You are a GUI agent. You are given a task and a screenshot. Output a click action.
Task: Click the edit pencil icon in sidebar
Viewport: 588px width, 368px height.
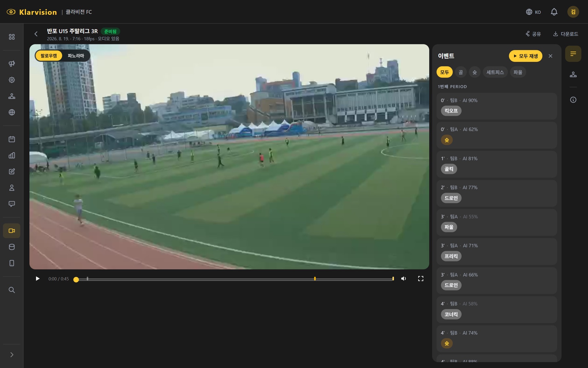(12, 171)
